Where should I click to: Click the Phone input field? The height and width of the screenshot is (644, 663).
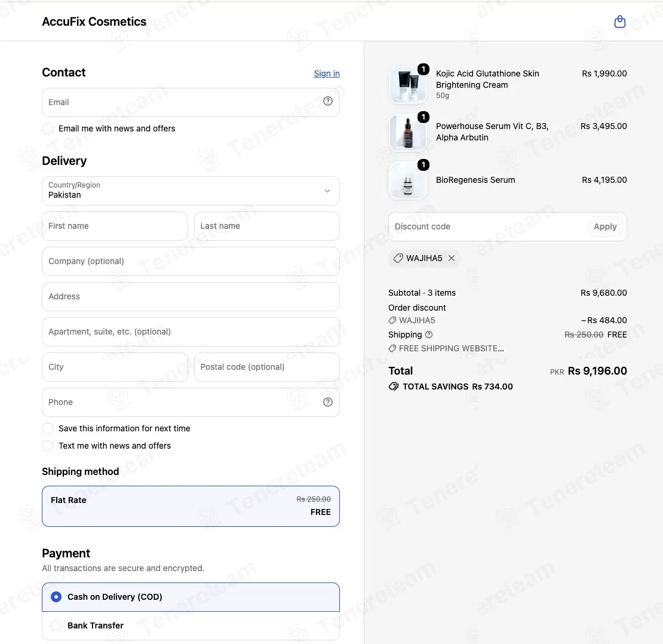point(191,402)
